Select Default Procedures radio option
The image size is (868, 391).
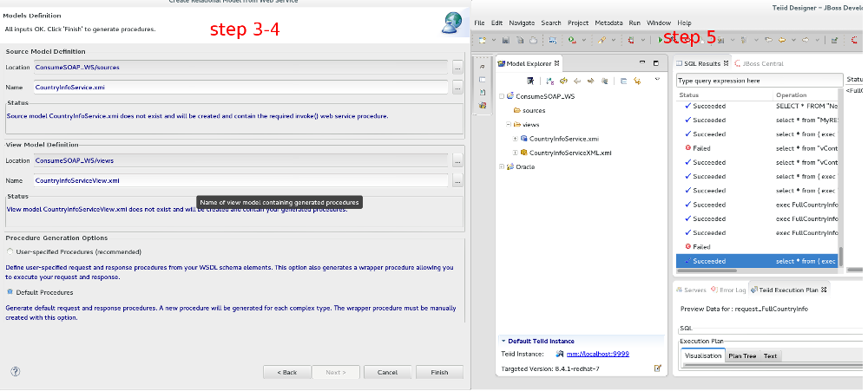[10, 292]
